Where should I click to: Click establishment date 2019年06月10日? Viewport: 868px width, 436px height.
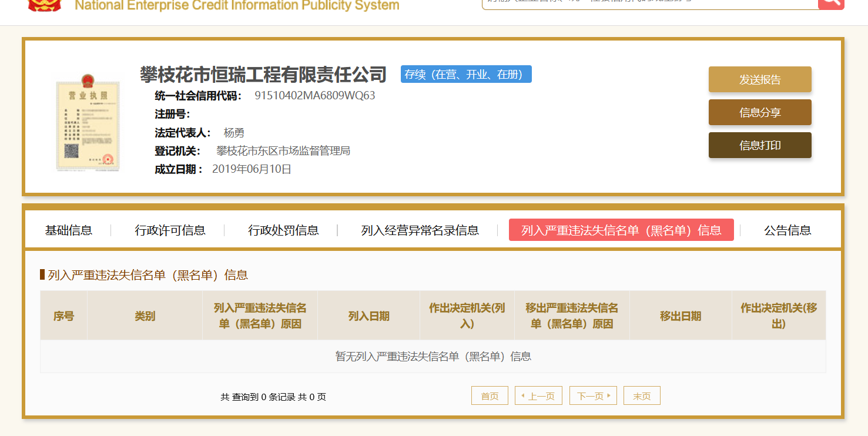[x=252, y=169]
